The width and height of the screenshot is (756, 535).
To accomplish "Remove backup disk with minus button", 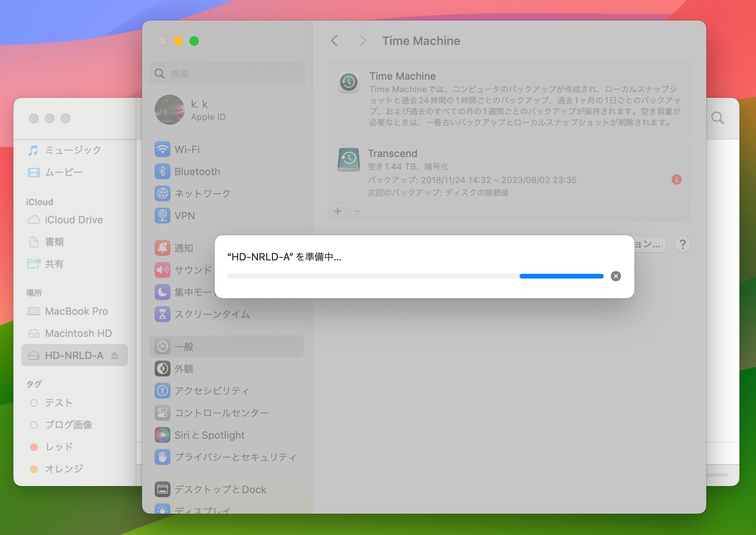I will click(x=357, y=211).
